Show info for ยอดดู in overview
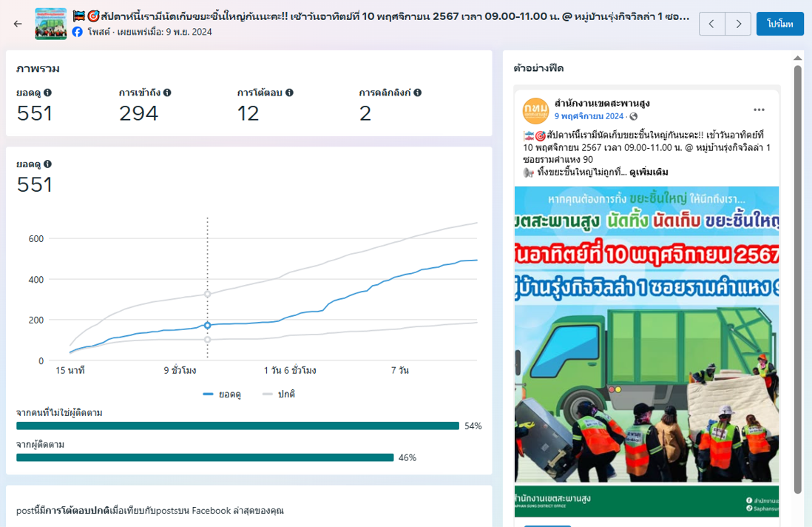The width and height of the screenshot is (812, 527). point(47,93)
